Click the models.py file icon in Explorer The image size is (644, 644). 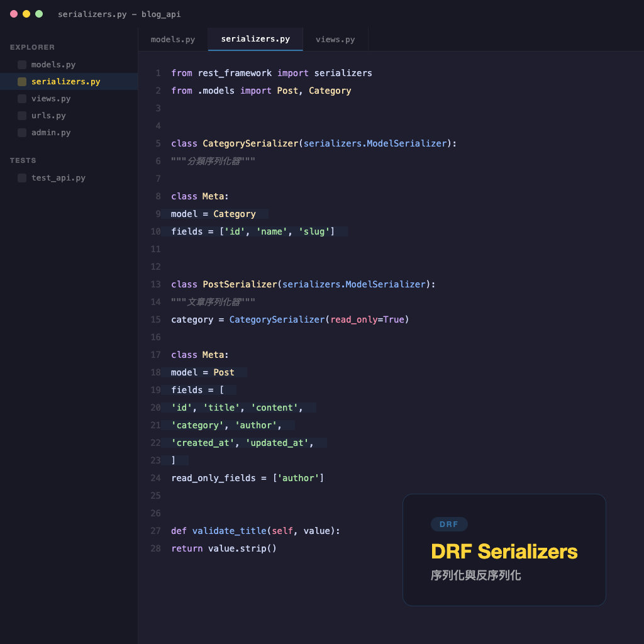tap(22, 65)
